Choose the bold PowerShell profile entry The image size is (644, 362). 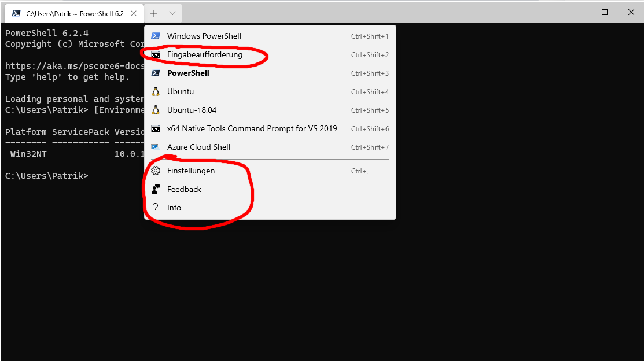tap(270, 73)
